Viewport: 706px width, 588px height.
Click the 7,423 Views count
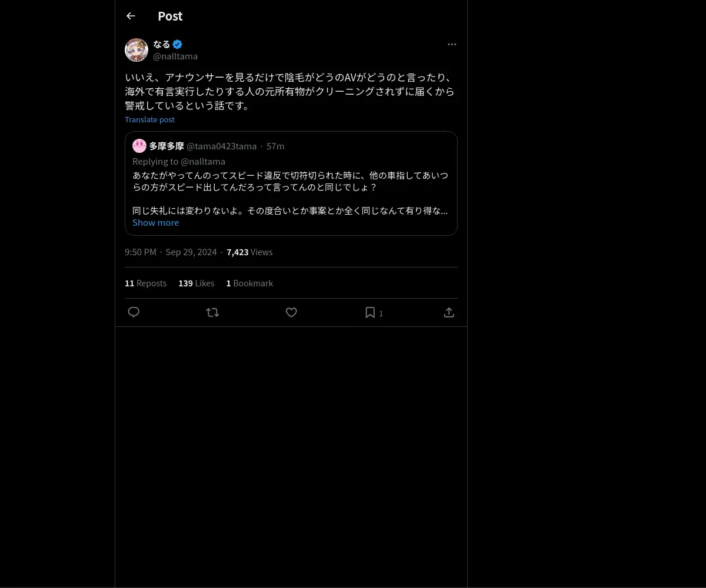click(x=249, y=252)
